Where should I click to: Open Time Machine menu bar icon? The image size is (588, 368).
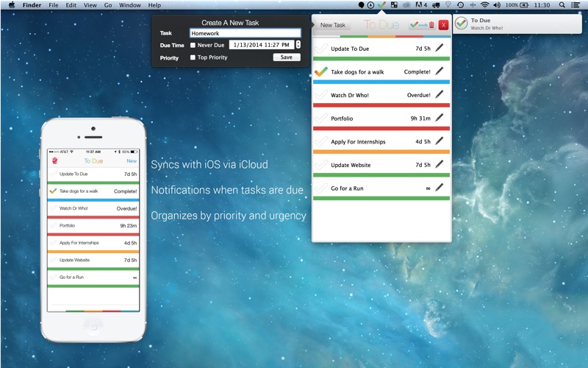click(x=460, y=5)
